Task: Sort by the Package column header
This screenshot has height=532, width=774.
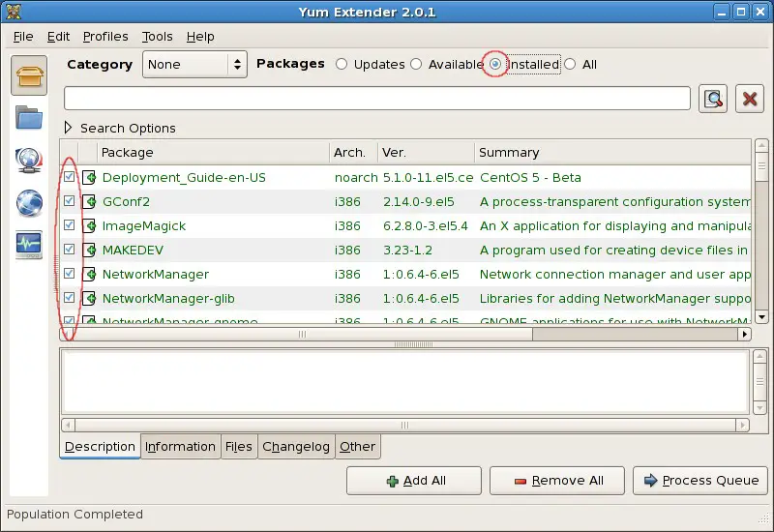Action: pyautogui.click(x=213, y=153)
